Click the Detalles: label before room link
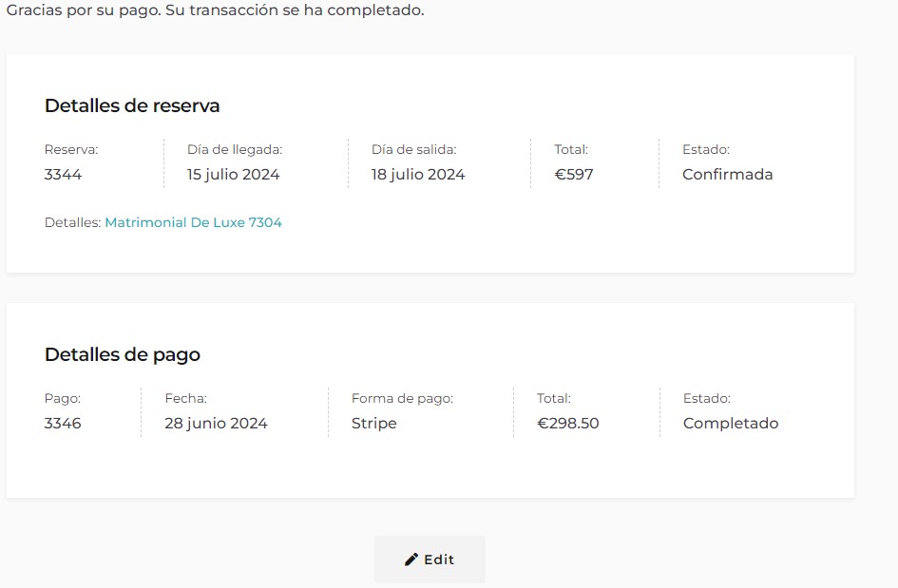 [73, 222]
